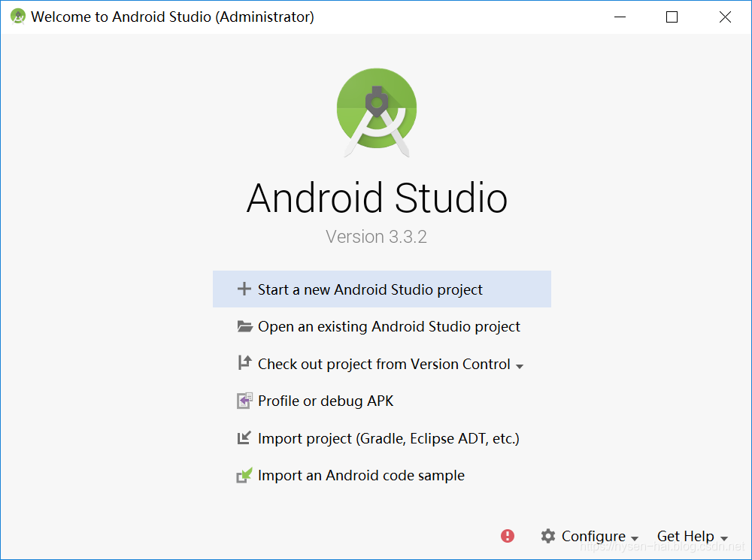Click the Version 3.3.2 text

[377, 237]
